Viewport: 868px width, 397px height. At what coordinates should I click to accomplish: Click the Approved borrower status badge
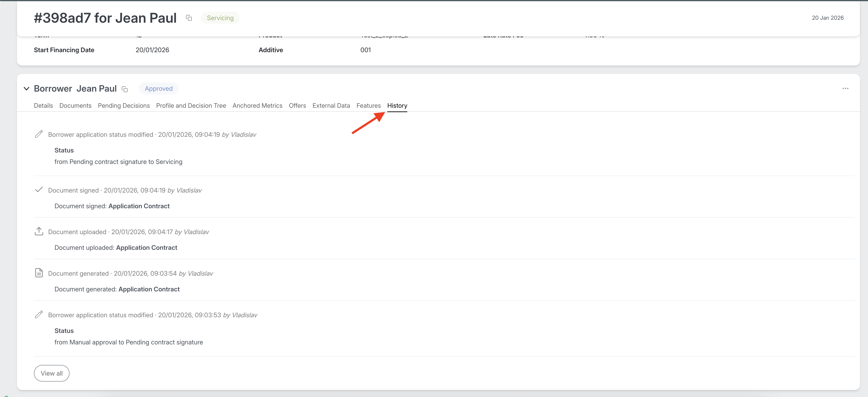coord(158,89)
